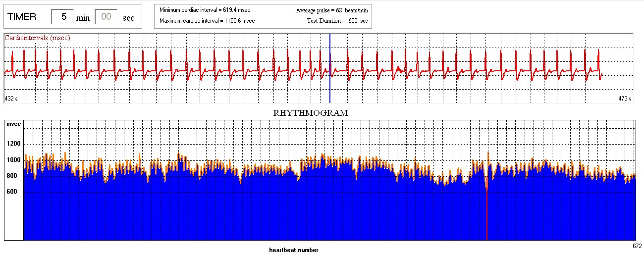Viewport: 644px width, 254px height.
Task: Click the RHYTHMOGRAM heading
Action: coord(311,113)
